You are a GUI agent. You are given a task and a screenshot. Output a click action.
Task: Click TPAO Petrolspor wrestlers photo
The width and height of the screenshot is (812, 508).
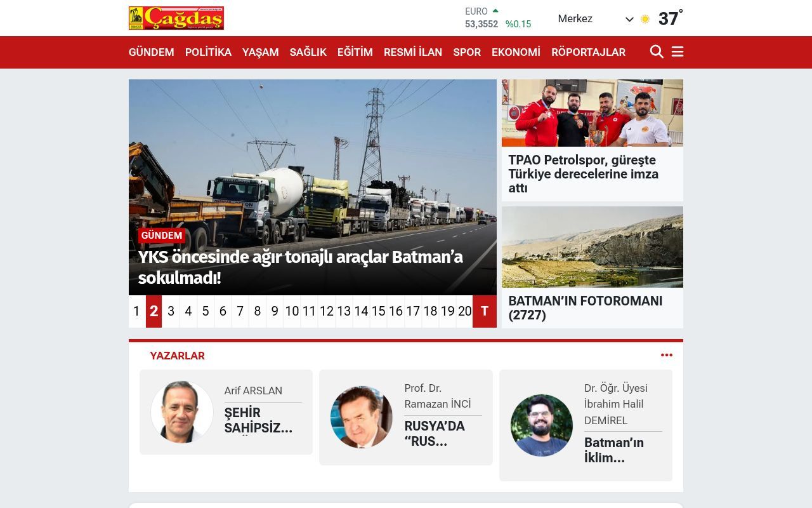point(593,113)
